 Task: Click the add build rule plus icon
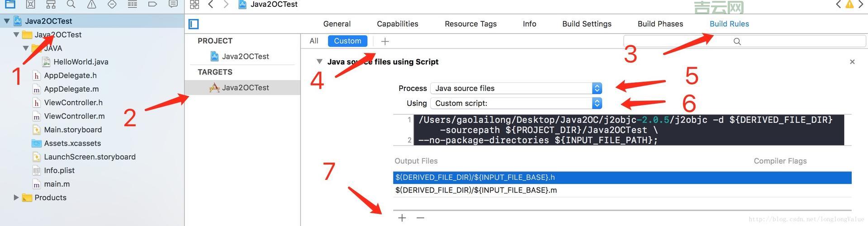tap(385, 41)
